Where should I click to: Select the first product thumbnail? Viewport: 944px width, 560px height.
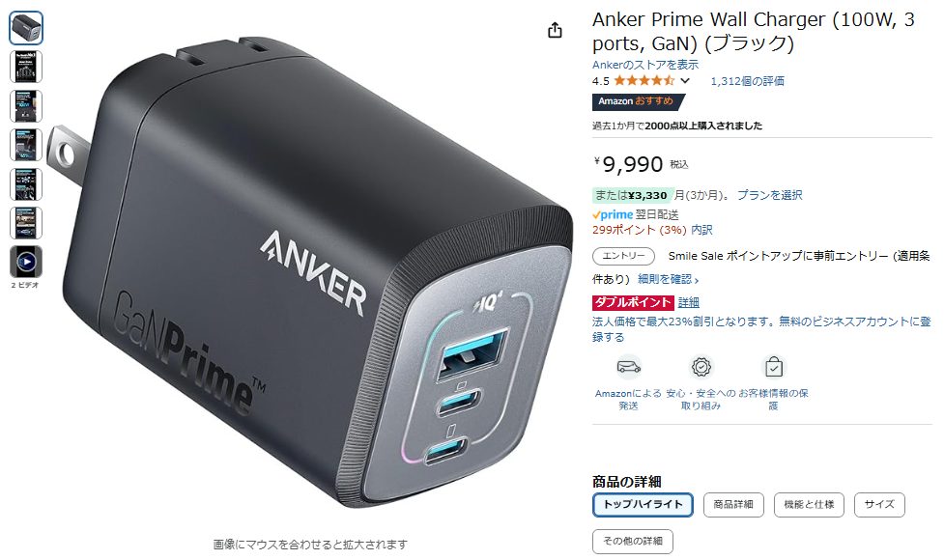tap(26, 28)
